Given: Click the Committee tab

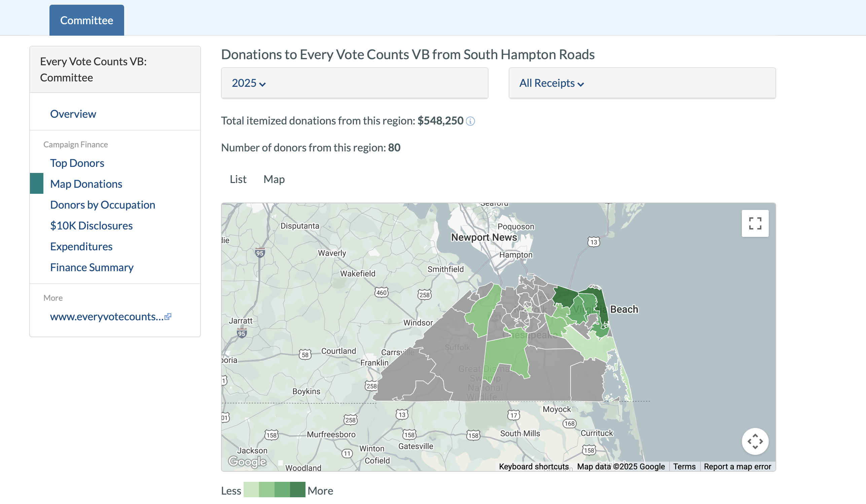Looking at the screenshot, I should pos(86,20).
